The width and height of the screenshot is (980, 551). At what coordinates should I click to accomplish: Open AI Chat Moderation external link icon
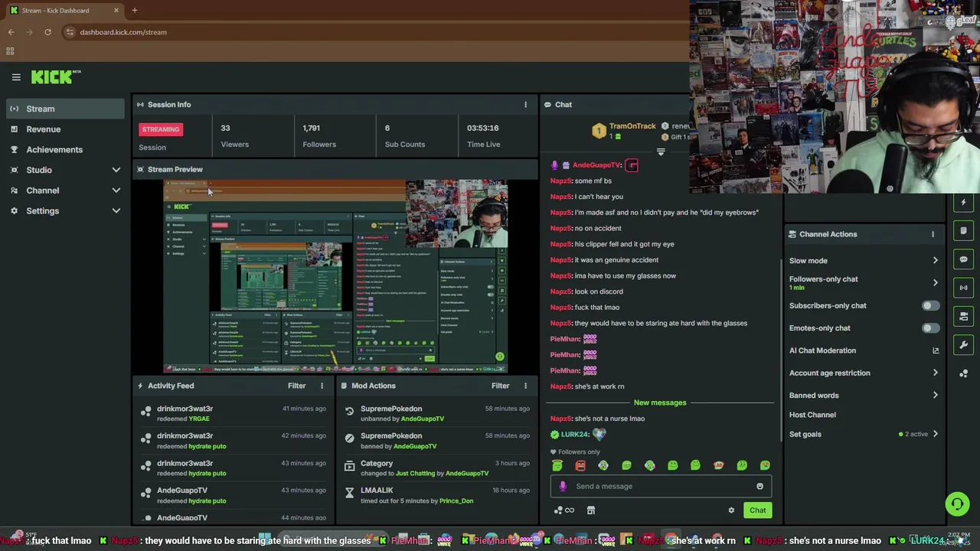[936, 350]
